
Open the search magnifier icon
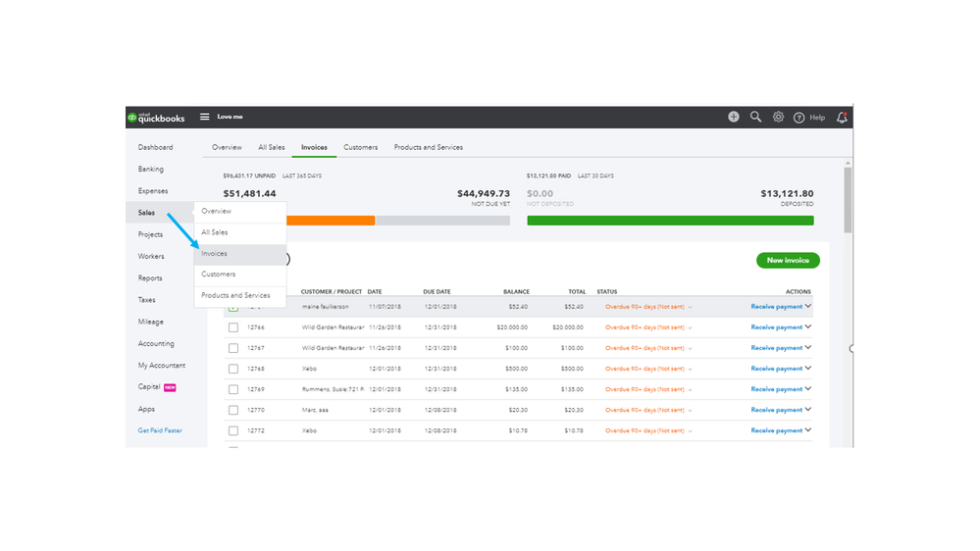point(755,117)
